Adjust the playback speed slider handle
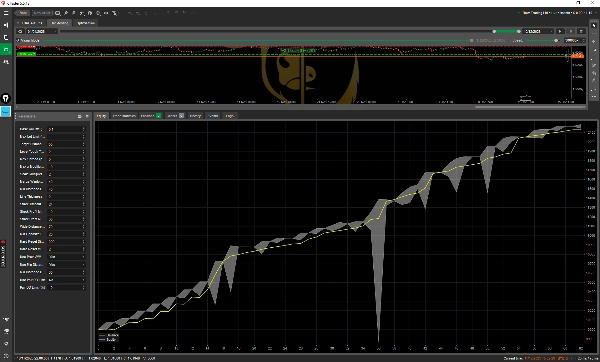The height and width of the screenshot is (362, 600). (x=556, y=41)
